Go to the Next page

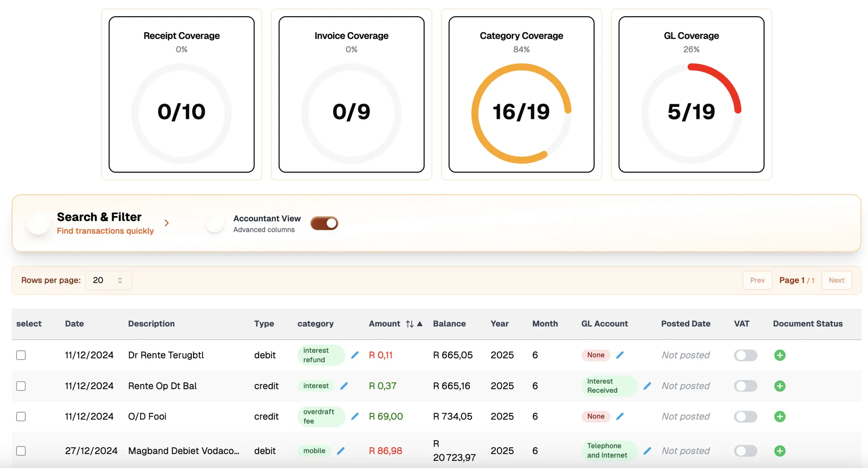[836, 280]
